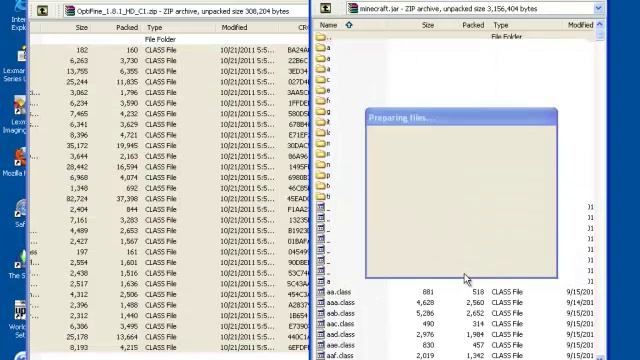Select the OptiFine row with packed size 16,594
Viewport: 640px width, 360px height.
point(169,167)
